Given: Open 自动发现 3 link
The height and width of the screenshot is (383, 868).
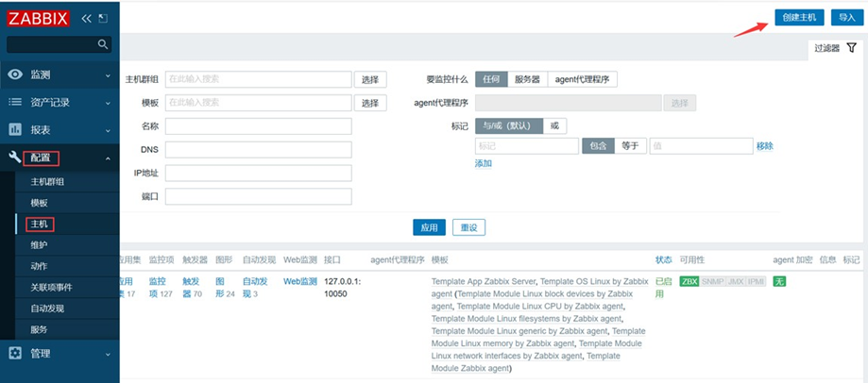Looking at the screenshot, I should coord(255,288).
